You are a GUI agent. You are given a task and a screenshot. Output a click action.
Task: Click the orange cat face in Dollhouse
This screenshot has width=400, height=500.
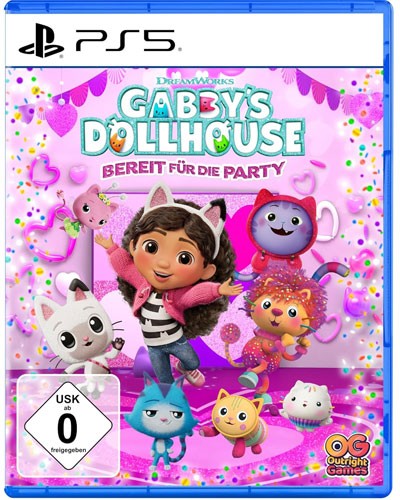click(x=118, y=140)
